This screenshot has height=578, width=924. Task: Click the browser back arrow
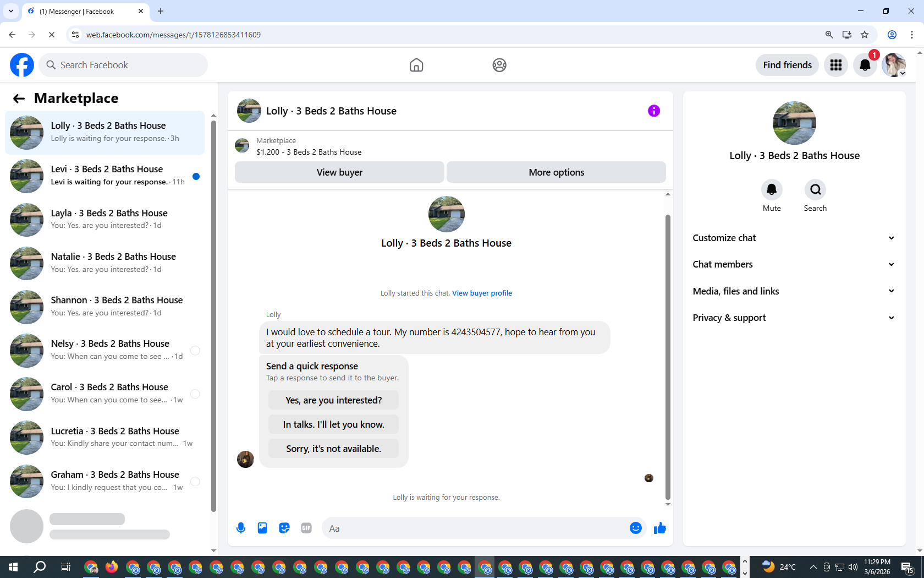12,35
